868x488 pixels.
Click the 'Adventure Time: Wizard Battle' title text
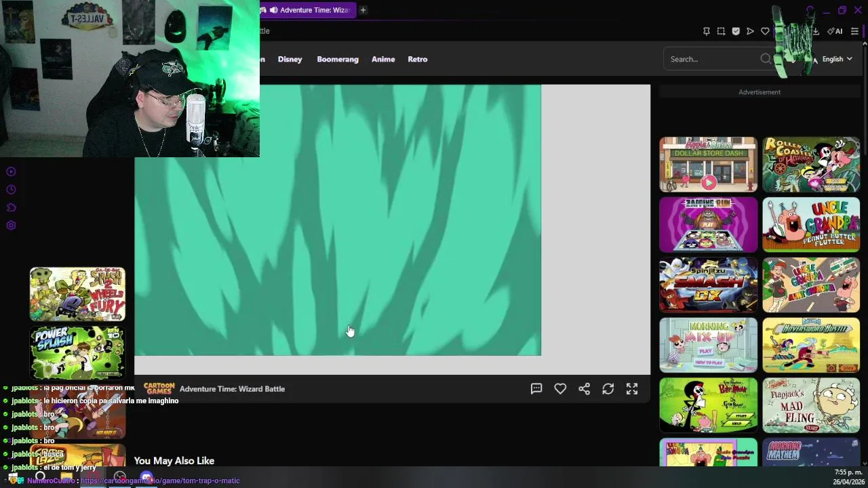click(232, 389)
